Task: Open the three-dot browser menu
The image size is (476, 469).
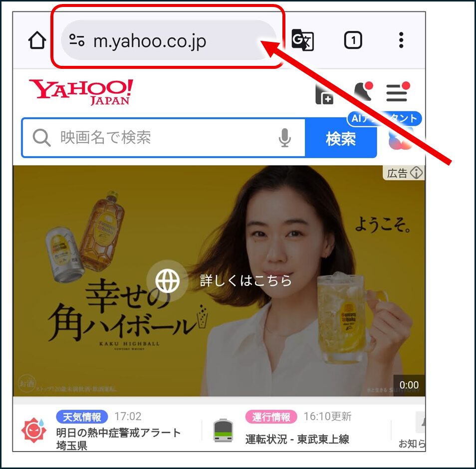Action: [x=401, y=40]
